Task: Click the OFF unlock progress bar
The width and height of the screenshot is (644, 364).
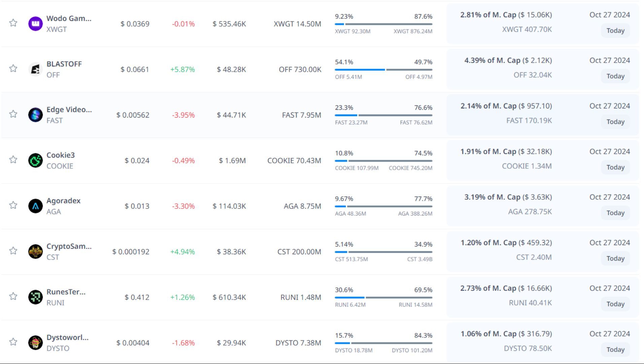Action: 383,70
